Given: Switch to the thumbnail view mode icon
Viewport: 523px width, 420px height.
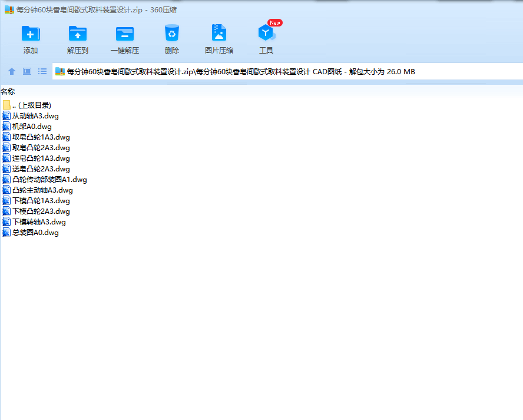Looking at the screenshot, I should (27, 71).
